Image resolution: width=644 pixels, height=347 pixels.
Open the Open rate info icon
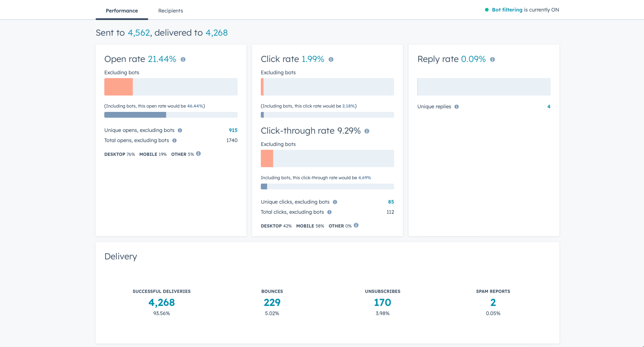183,60
